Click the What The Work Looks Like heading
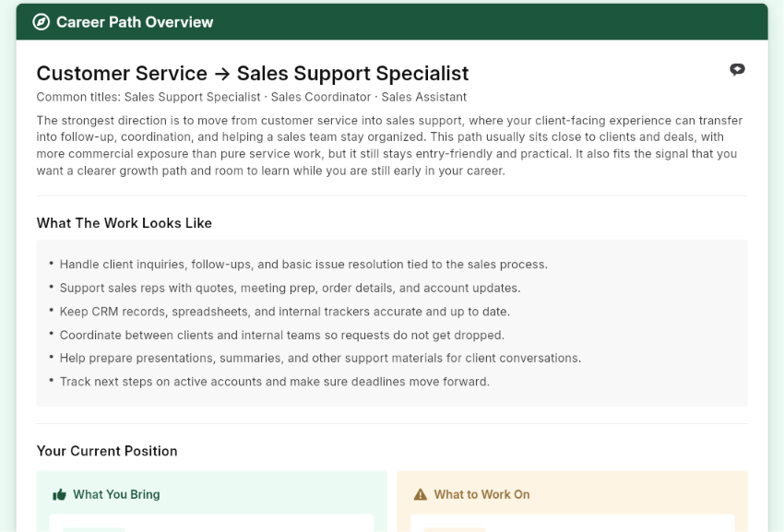Viewport: 784px width, 532px height. click(124, 223)
